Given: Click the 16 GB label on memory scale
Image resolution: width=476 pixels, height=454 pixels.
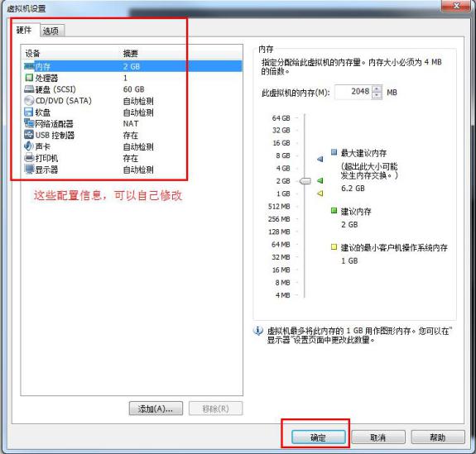Looking at the screenshot, I should [x=281, y=143].
